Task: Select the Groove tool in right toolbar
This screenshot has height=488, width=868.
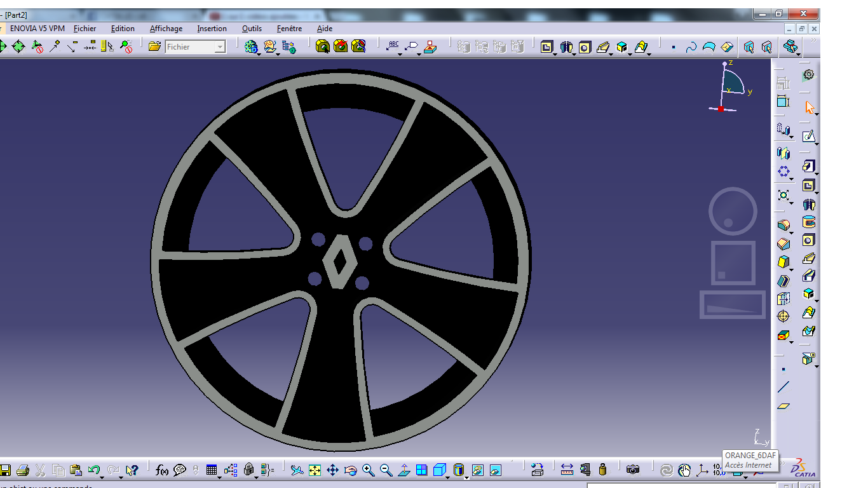Action: coord(808,222)
